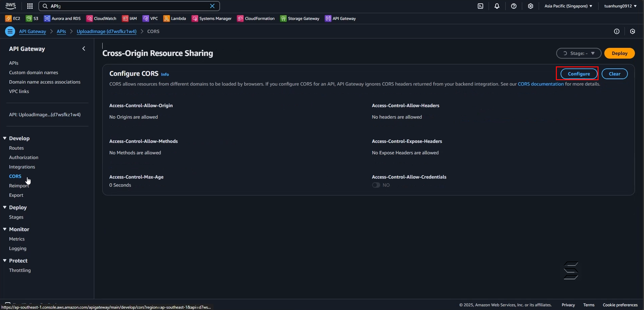Collapse the Develop section
This screenshot has height=310, width=644.
[5, 138]
